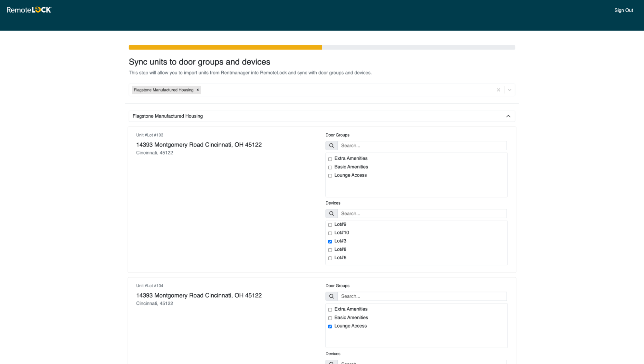Image resolution: width=644 pixels, height=364 pixels.
Task: Click Sign Out
Action: (x=623, y=10)
